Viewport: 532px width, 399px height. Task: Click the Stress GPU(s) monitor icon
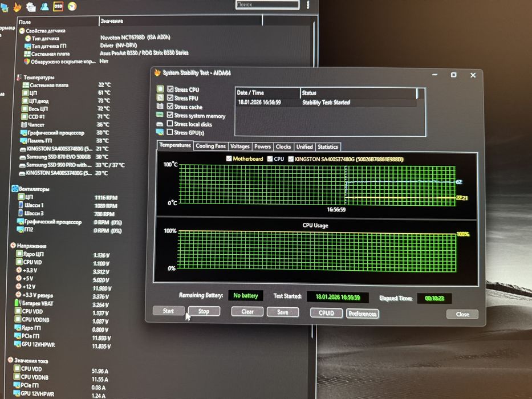tap(160, 132)
